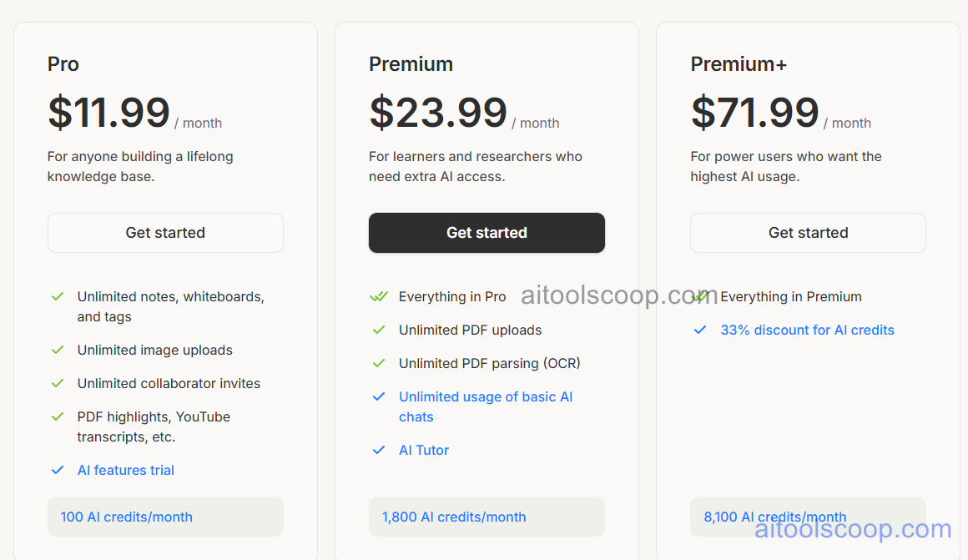Select the "AI Tutor" link
Image resolution: width=968 pixels, height=560 pixels.
coord(424,451)
